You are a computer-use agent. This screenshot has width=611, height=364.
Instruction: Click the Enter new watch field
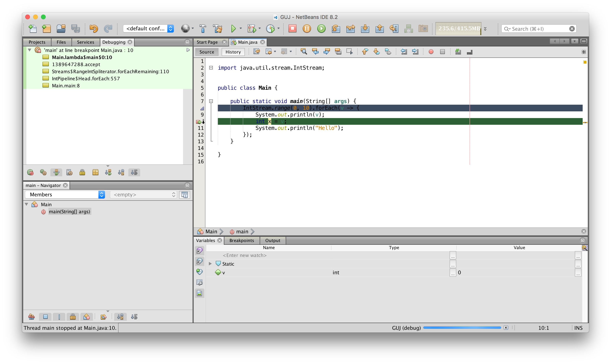pyautogui.click(x=244, y=255)
